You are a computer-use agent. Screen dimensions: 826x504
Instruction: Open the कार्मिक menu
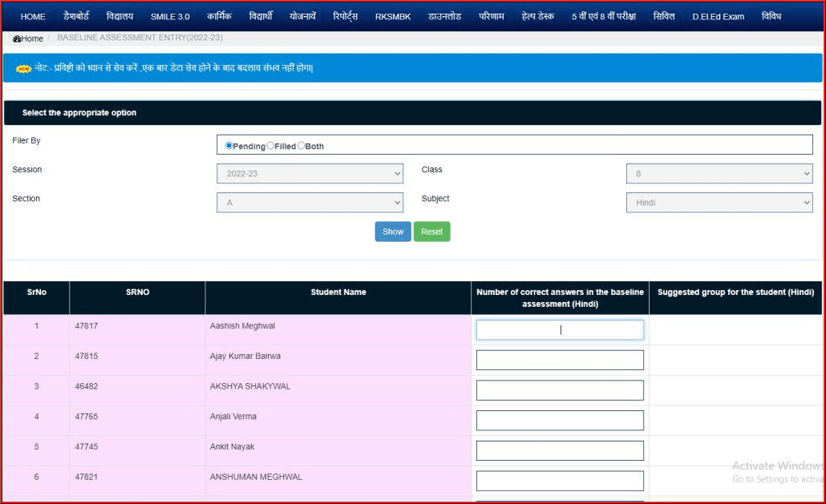(x=219, y=16)
